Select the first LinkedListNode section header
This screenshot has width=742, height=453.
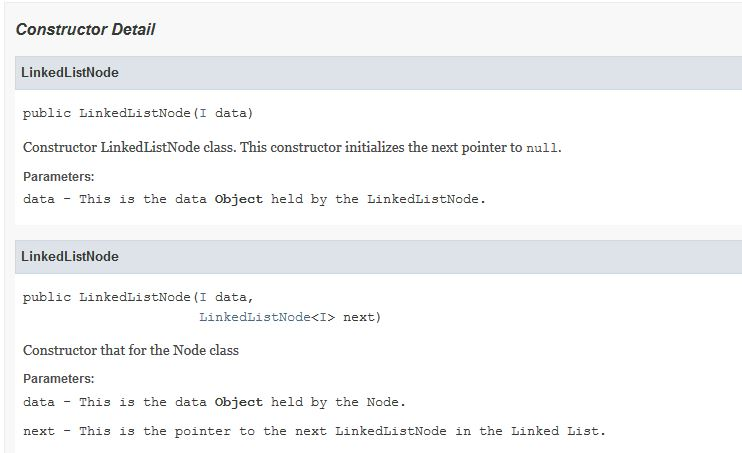pyautogui.click(x=379, y=72)
